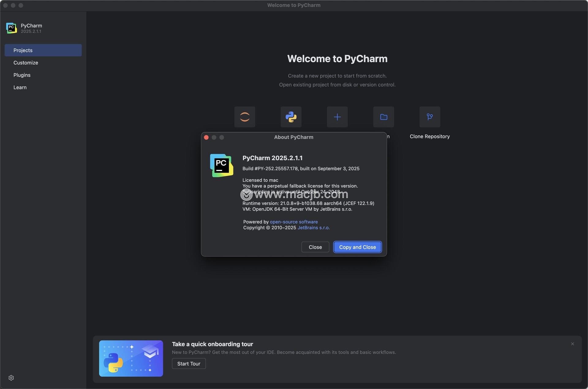
Task: Dismiss the onboarding tour banner
Action: 572,344
